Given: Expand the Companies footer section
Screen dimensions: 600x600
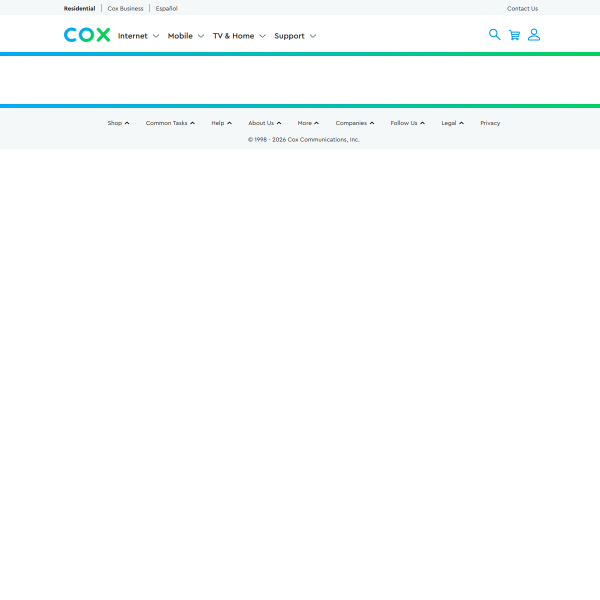Looking at the screenshot, I should coord(355,123).
